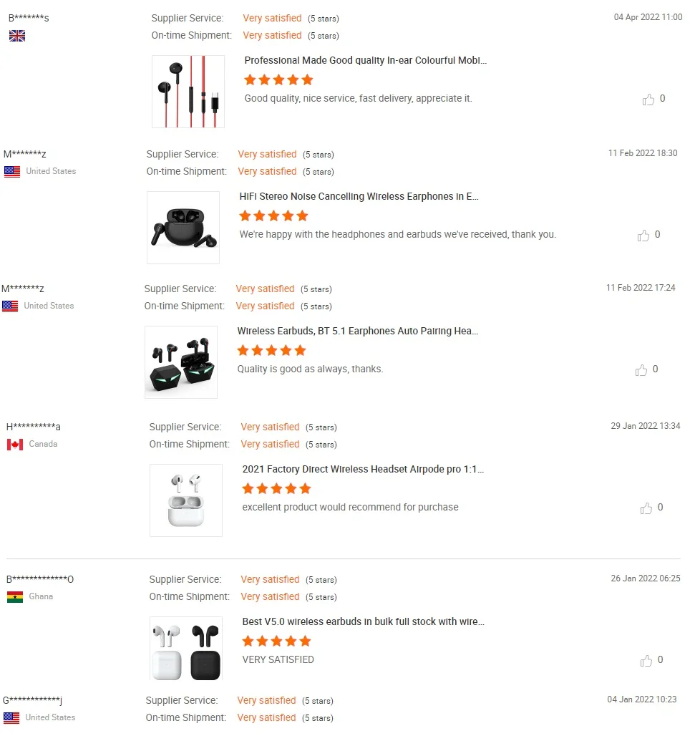Click thumbs-up on the 'VERY SATISFIED' review

646,661
